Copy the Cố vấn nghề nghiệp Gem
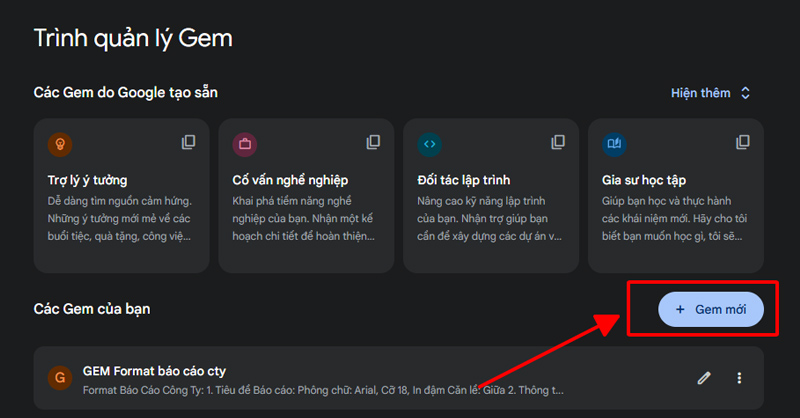800x418 pixels. pos(373,142)
